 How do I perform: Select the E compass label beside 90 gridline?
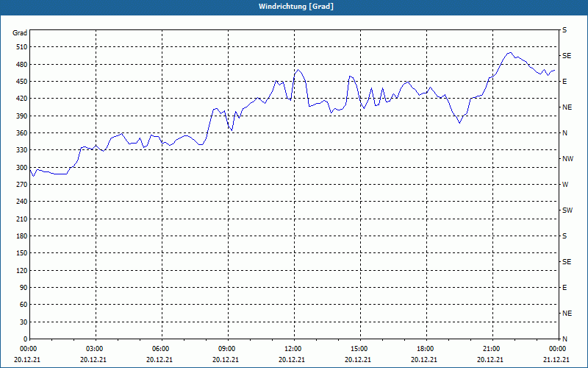pyautogui.click(x=564, y=288)
